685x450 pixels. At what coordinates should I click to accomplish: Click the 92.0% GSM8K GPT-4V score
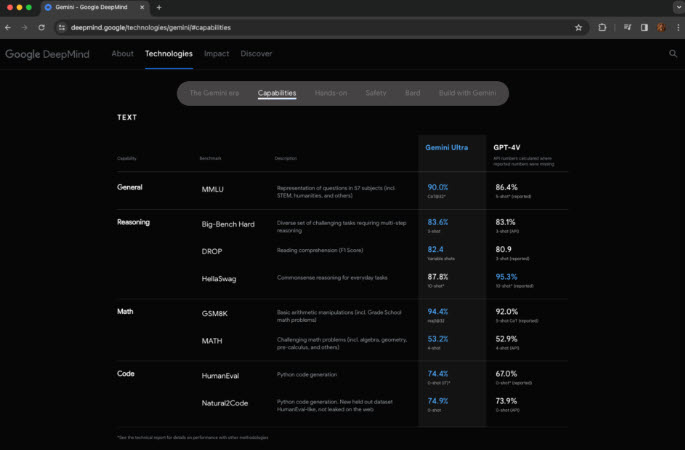point(507,312)
